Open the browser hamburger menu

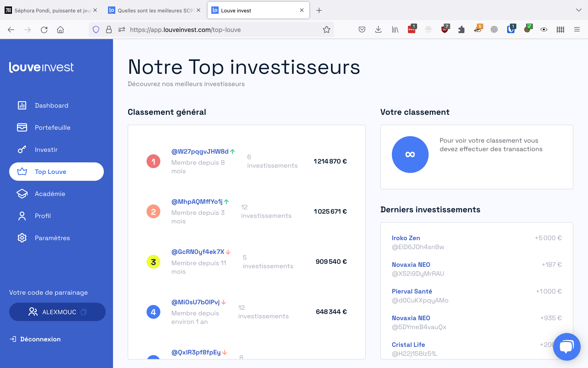pos(577,30)
